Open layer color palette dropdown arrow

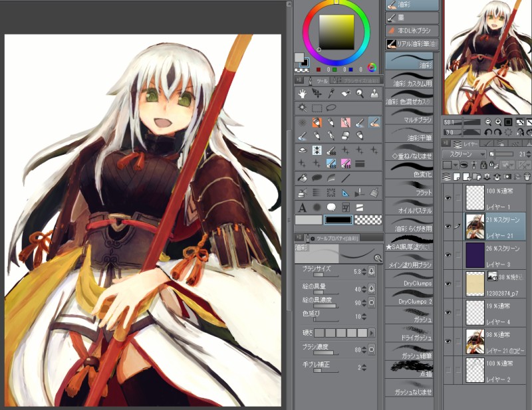pos(456,165)
